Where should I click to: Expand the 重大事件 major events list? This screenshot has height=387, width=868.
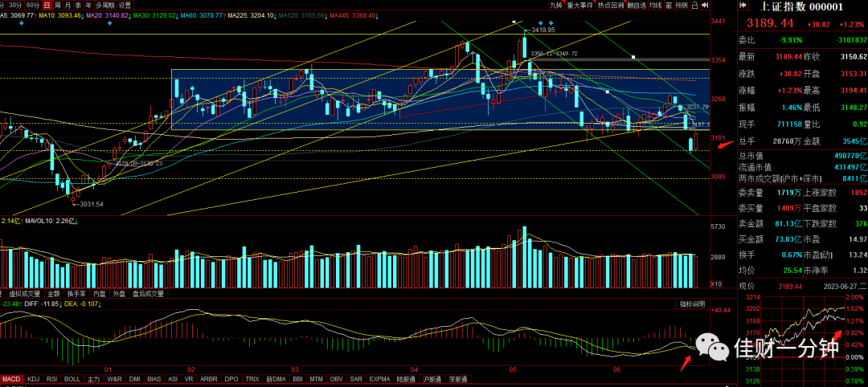pos(581,5)
